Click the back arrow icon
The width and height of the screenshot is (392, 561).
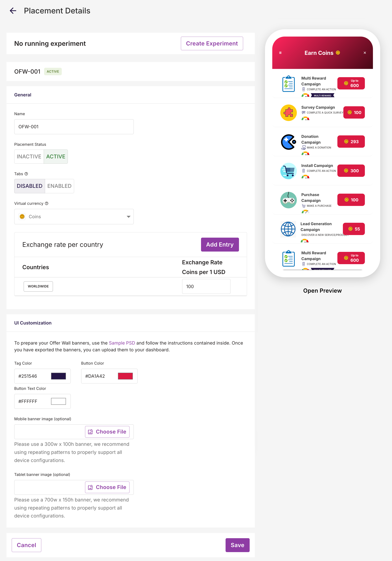coord(13,11)
